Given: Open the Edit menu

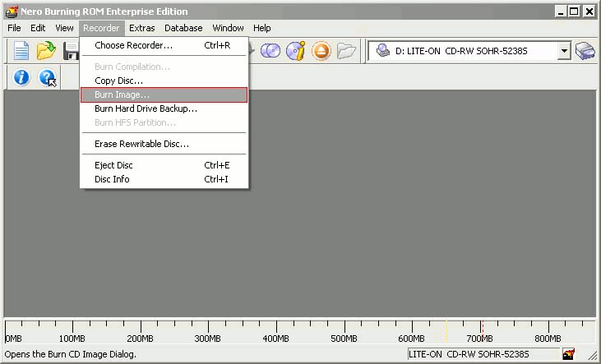Looking at the screenshot, I should coord(38,28).
